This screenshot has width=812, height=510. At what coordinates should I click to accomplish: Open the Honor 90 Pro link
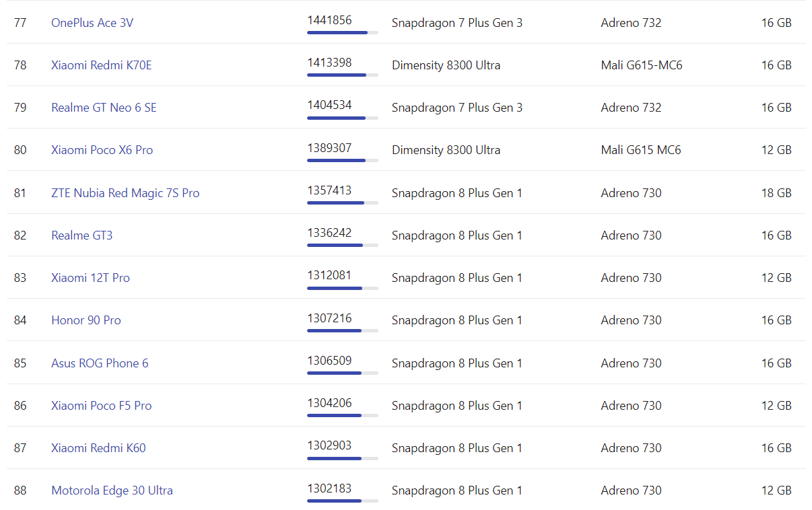pos(86,320)
